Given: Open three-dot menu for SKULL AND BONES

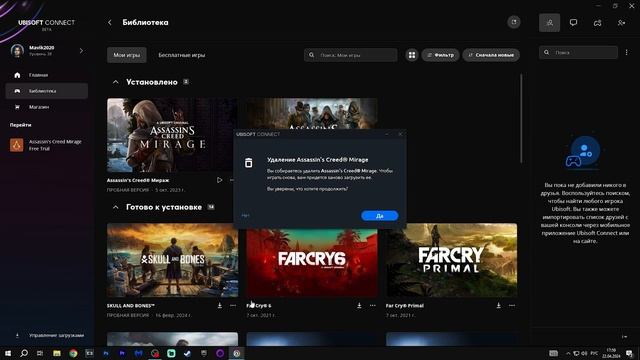Looking at the screenshot, I should click(233, 305).
